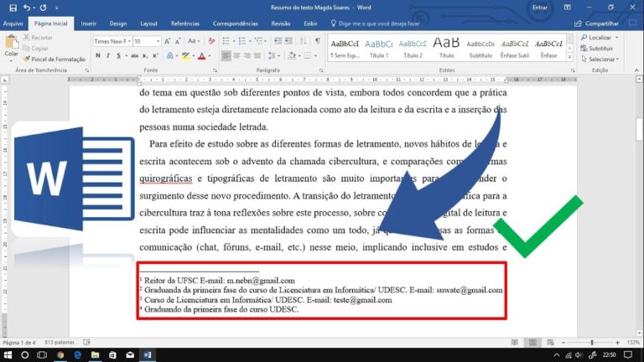Click the Entrar sign-in button
Viewport: 644px width, 362px height.
click(540, 8)
